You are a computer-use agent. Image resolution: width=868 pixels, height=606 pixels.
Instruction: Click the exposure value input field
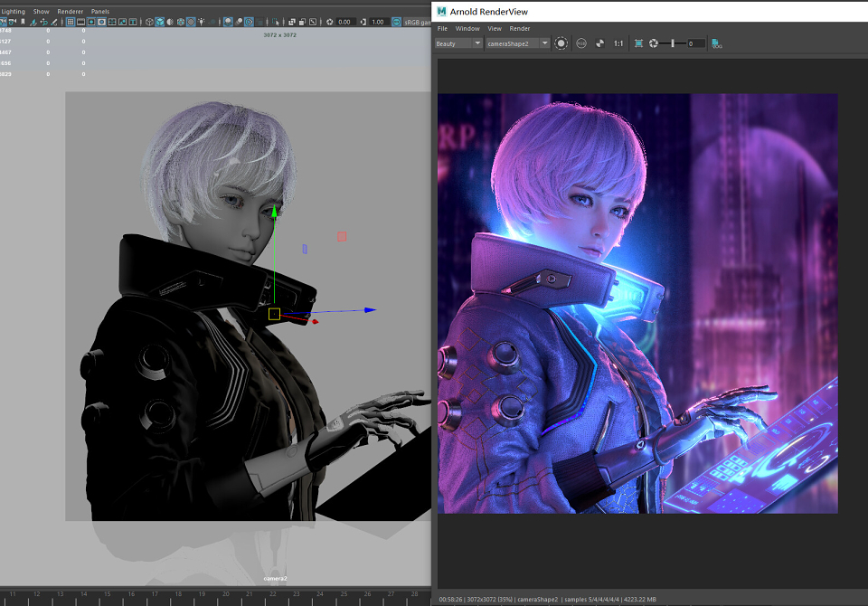696,43
